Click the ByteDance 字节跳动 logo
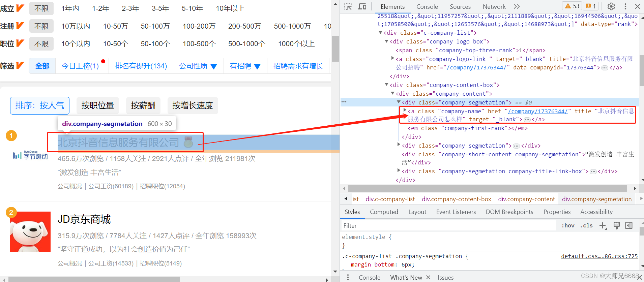Viewport: 644px width, 282px height. (30, 155)
